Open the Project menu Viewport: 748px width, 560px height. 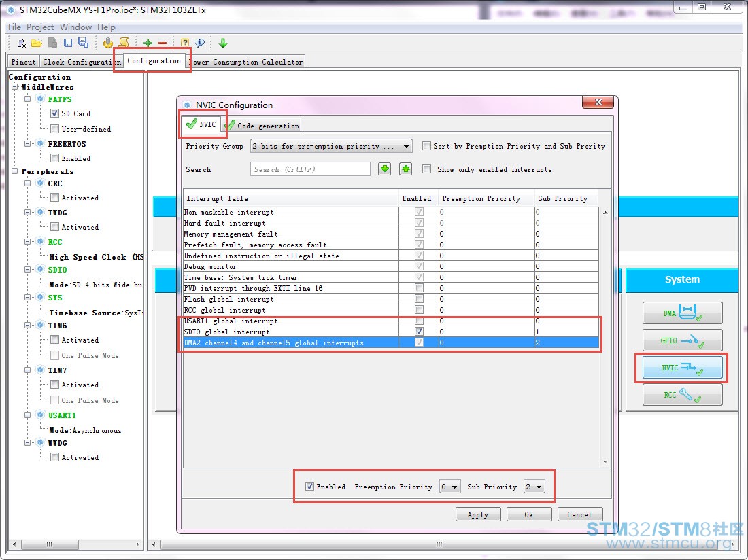click(40, 27)
